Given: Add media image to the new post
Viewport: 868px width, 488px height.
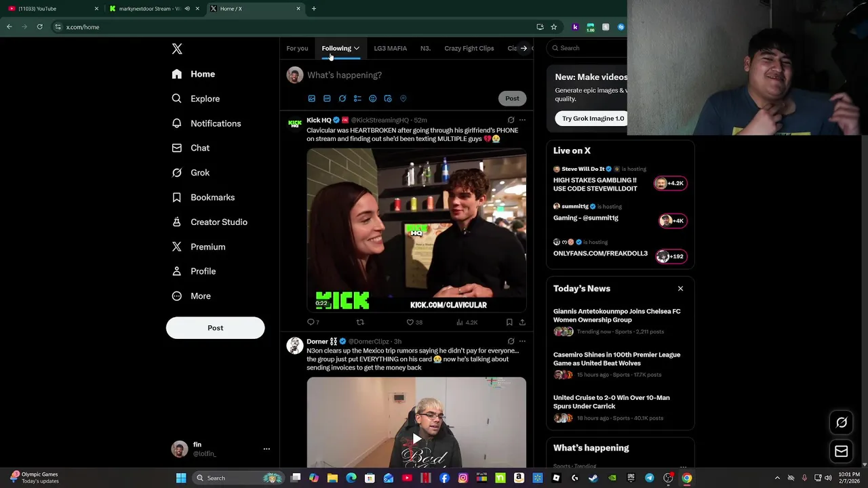Looking at the screenshot, I should point(312,99).
